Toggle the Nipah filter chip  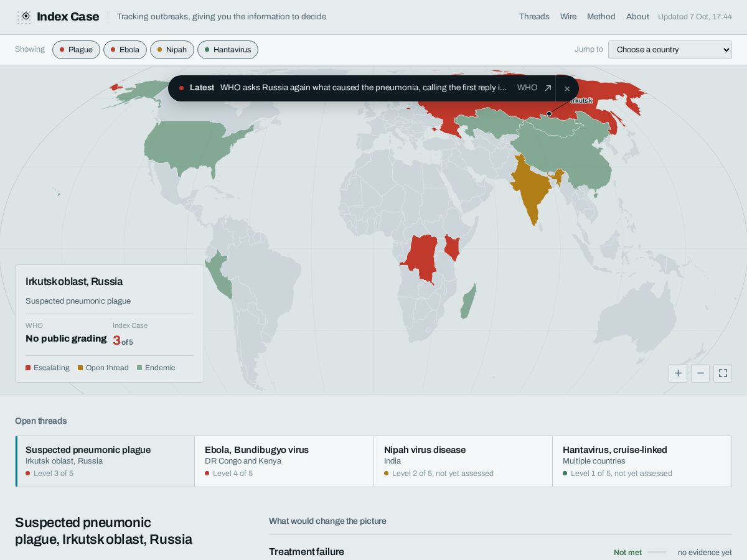(x=172, y=50)
